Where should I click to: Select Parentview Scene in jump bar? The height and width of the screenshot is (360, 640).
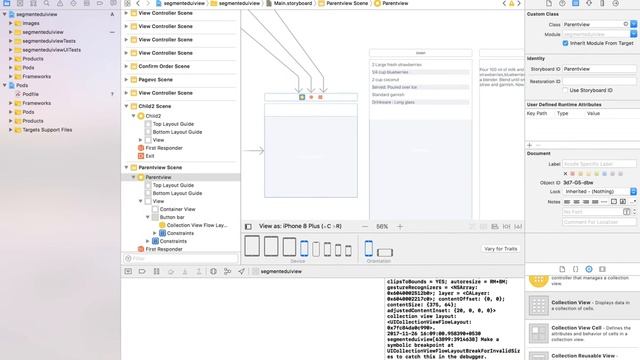click(x=343, y=3)
